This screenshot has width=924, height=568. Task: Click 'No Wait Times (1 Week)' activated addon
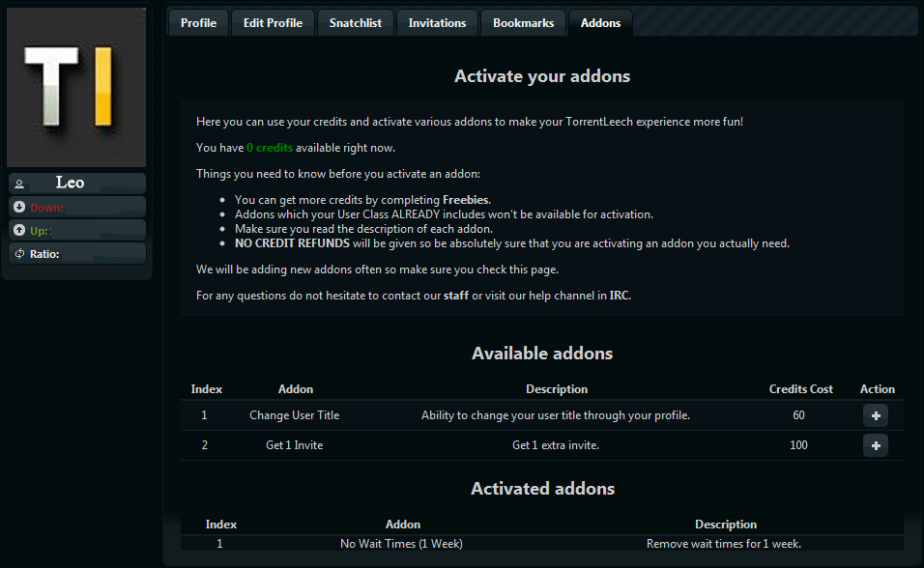click(x=401, y=544)
